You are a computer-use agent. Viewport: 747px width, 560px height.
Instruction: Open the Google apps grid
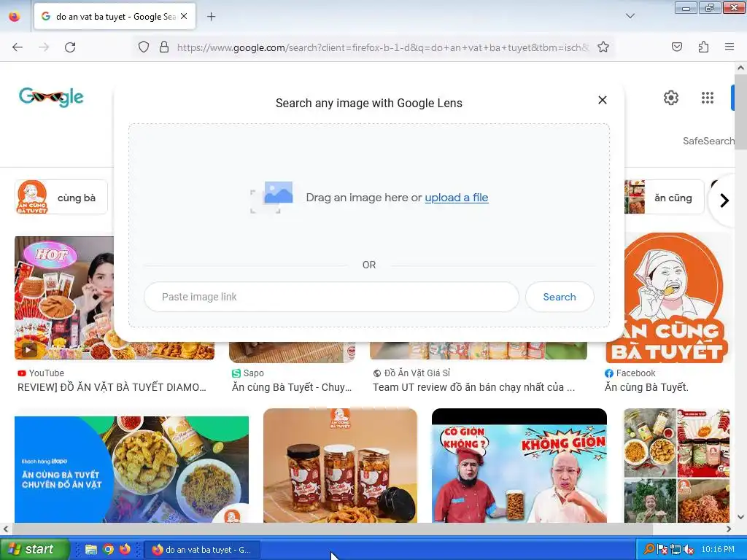[x=708, y=98]
